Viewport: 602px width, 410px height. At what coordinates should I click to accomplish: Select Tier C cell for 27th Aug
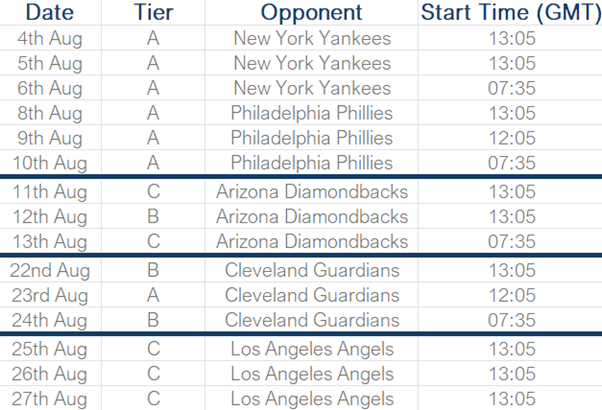point(153,398)
